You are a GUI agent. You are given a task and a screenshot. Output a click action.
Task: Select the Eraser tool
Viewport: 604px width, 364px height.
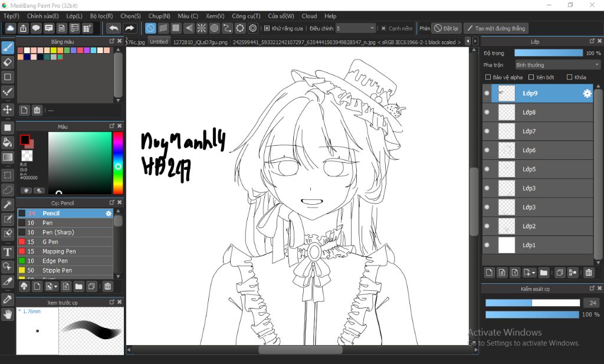(x=7, y=62)
